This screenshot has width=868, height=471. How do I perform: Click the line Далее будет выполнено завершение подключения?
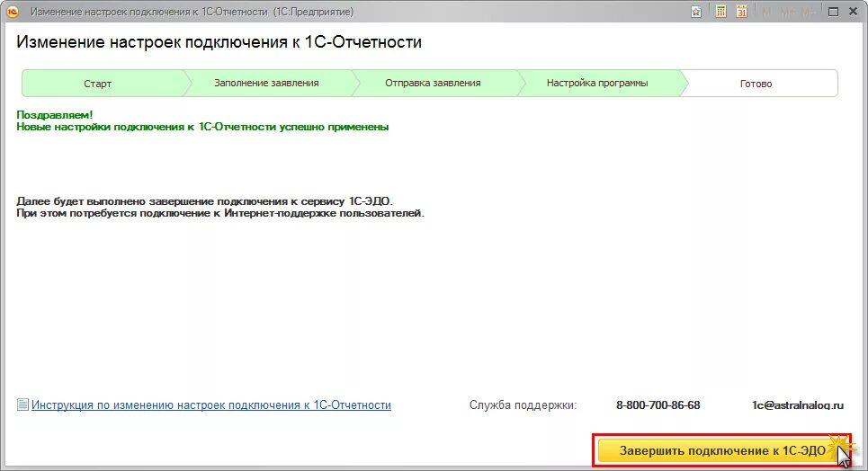204,201
